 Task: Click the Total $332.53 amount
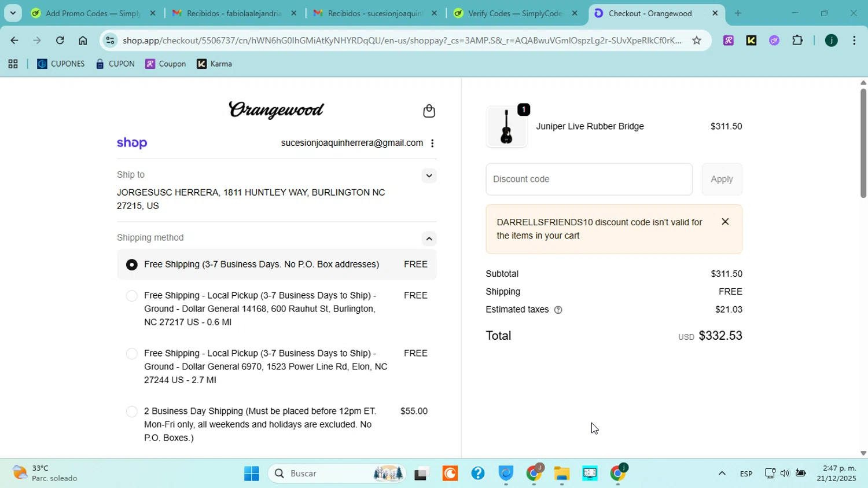[720, 336]
